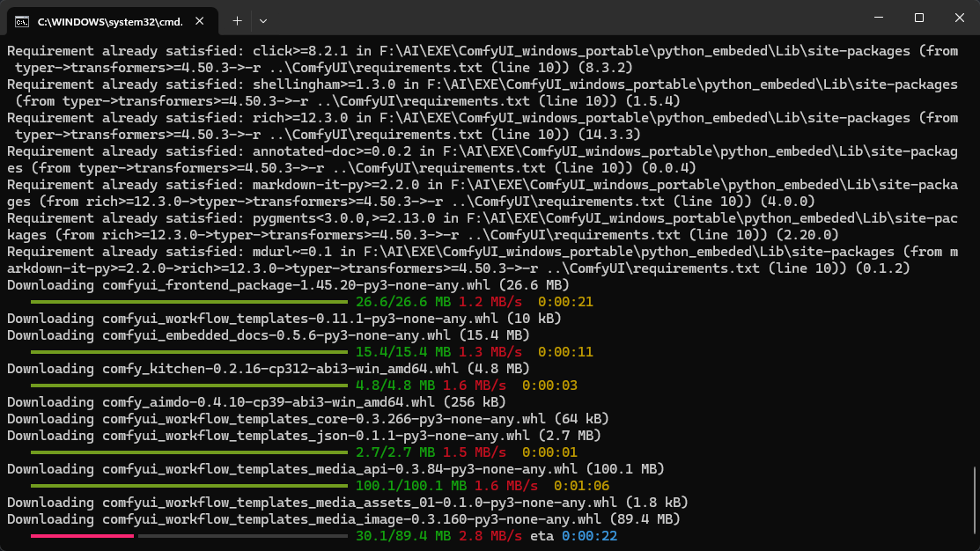Screen dimensions: 980x551
Task: Click the 'Downloading comfyui_frontend_package-1.45.20' line
Action: point(288,285)
